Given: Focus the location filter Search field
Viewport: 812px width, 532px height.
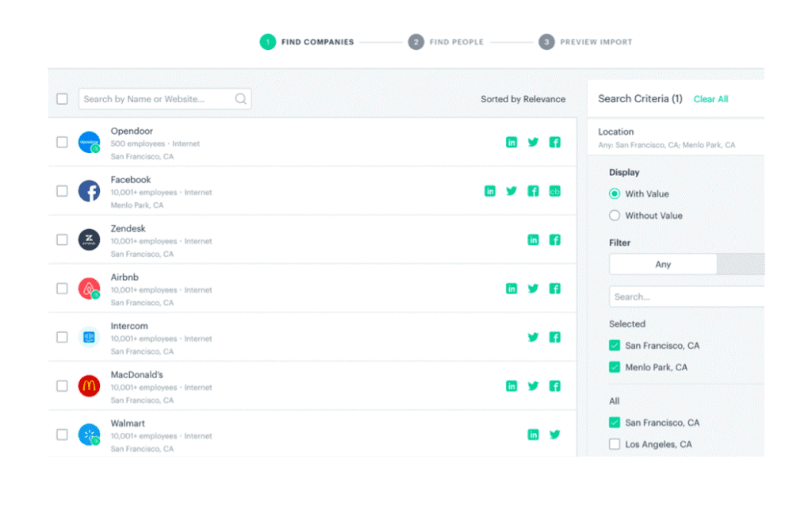Looking at the screenshot, I should point(687,297).
